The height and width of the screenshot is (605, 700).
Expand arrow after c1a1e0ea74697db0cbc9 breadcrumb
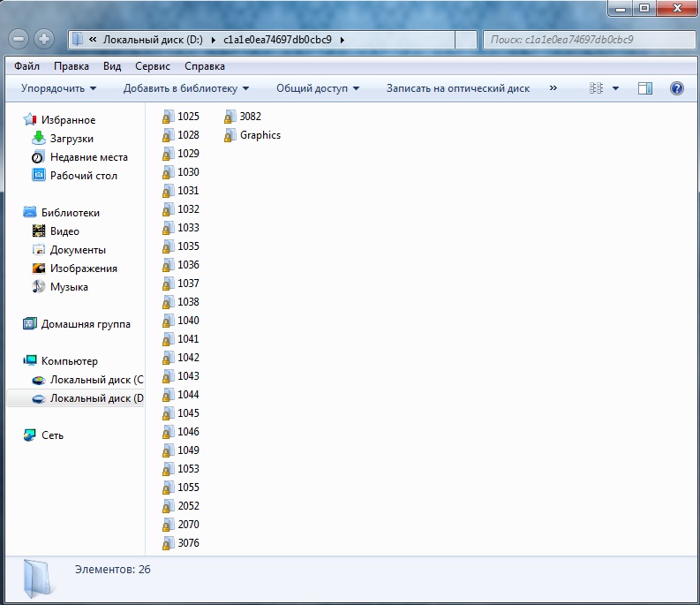coord(342,41)
